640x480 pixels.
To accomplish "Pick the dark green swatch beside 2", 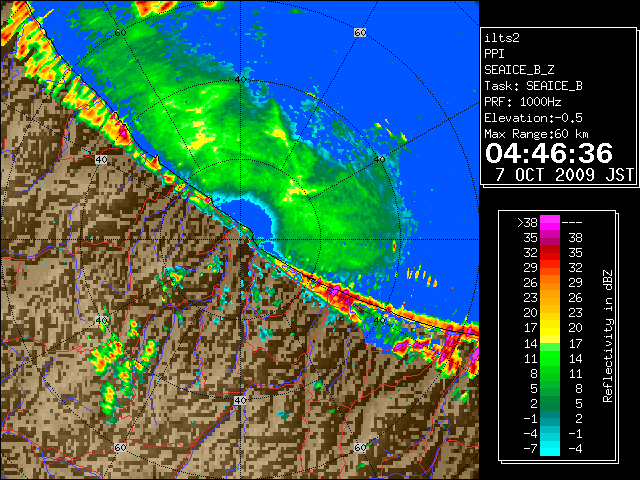I will [x=550, y=403].
